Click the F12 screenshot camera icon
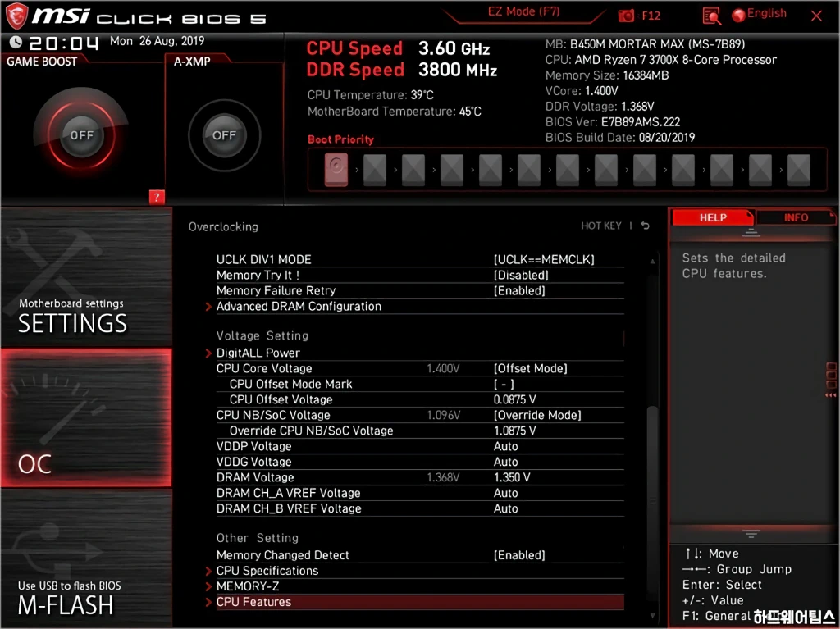Screen dimensions: 840x629 point(626,16)
